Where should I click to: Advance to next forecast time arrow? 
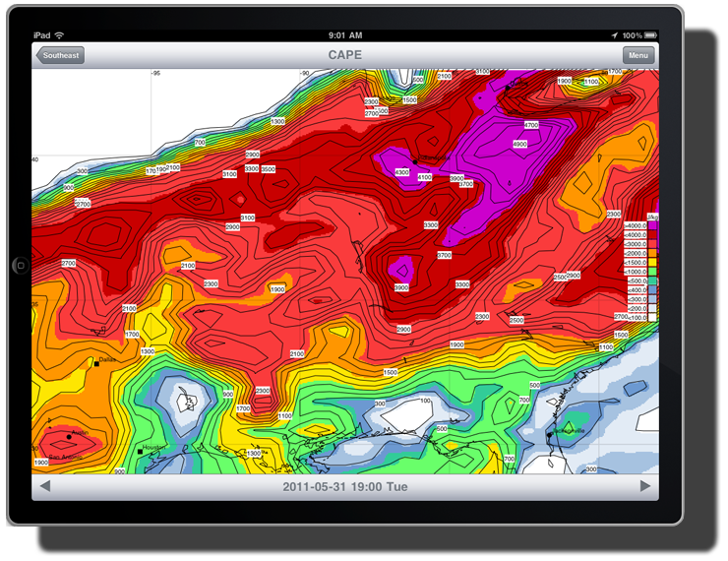(x=645, y=486)
